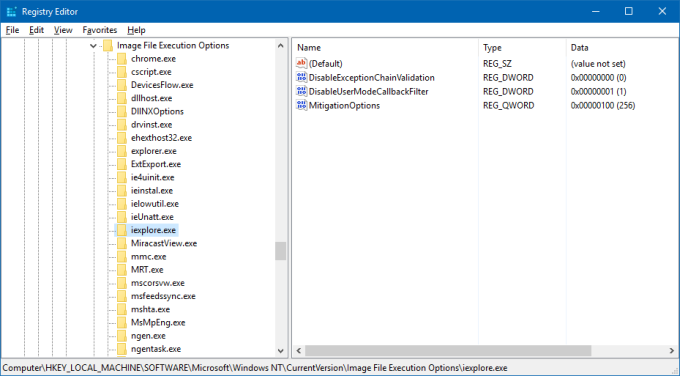Viewport: 680px width, 376px height.
Task: Click the dllhost.exe folder icon
Action: [122, 98]
